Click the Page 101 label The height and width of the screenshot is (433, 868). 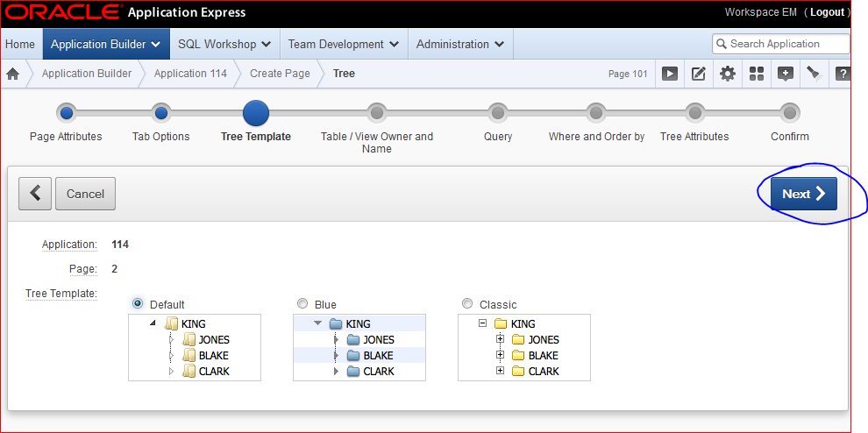point(628,74)
